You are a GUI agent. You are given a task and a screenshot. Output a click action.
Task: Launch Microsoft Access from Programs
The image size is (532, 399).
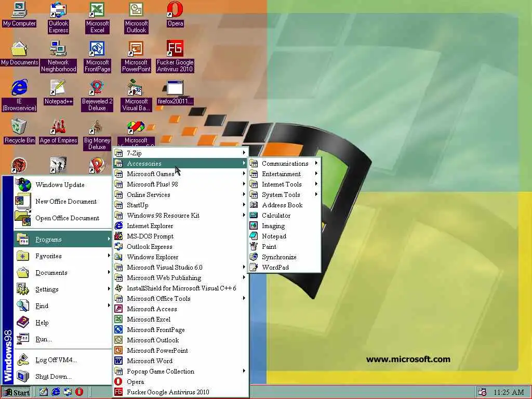pos(180,309)
